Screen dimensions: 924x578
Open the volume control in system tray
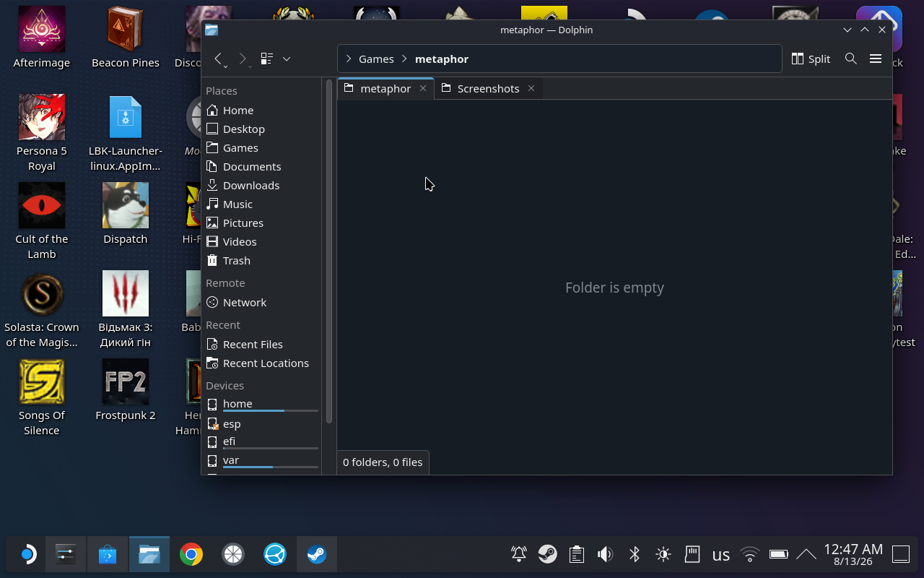tap(606, 555)
